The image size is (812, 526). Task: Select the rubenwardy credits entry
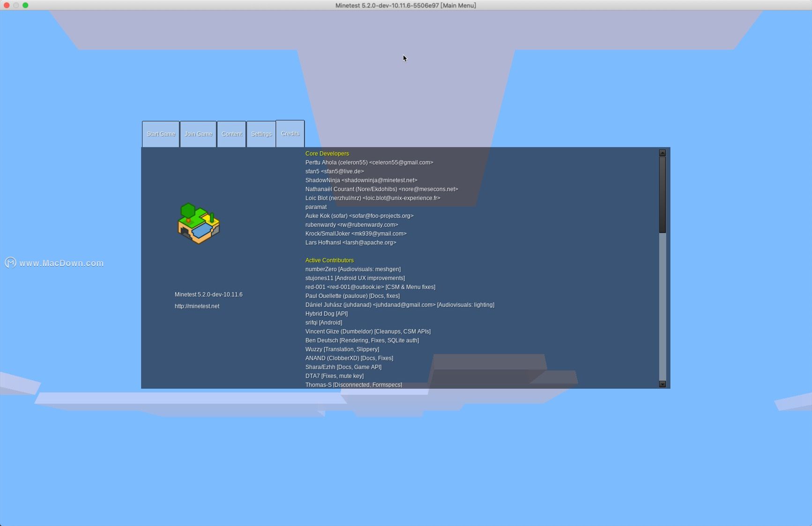point(351,225)
